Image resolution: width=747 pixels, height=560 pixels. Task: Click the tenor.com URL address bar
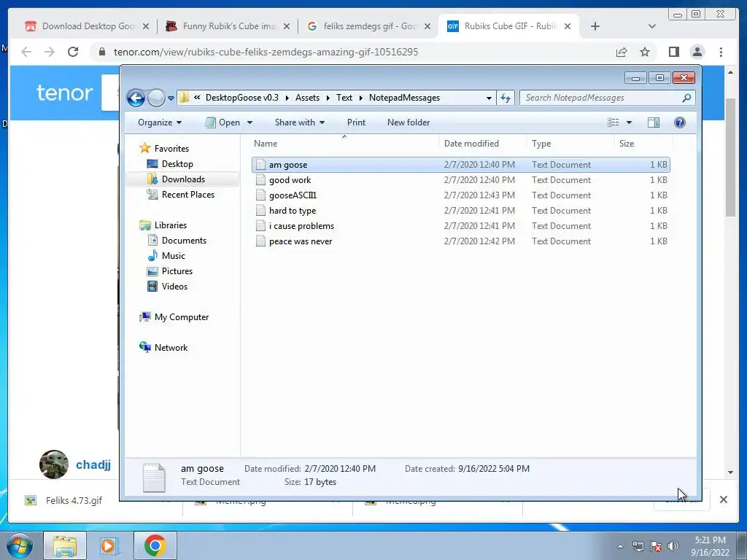coord(266,52)
